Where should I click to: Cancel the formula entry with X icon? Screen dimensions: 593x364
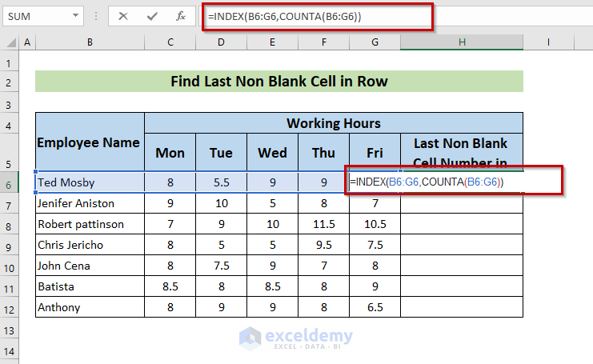pos(123,16)
